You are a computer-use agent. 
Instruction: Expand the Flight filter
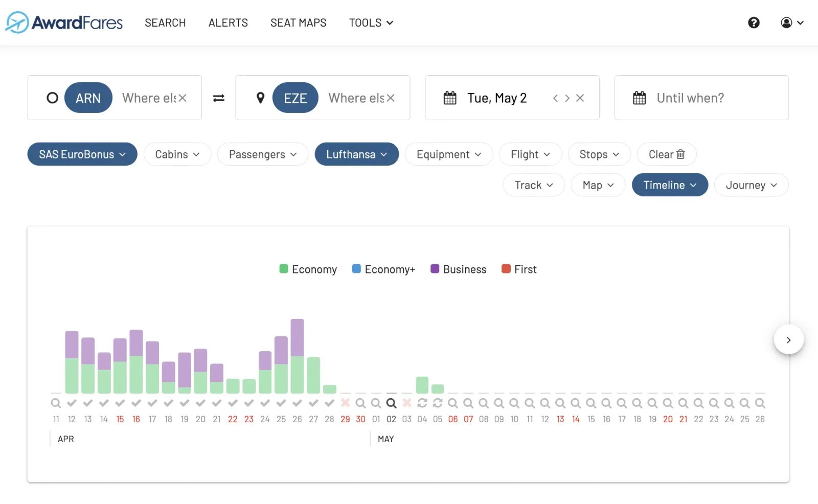530,154
